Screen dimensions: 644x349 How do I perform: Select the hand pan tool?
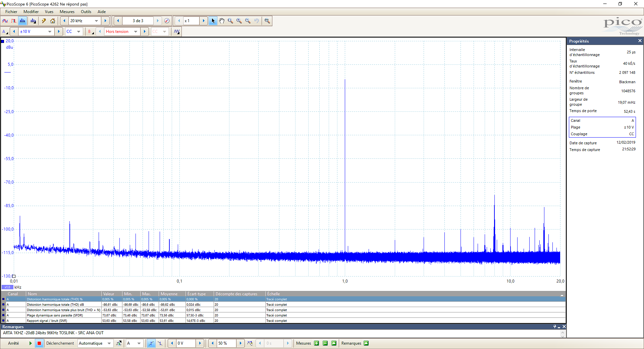pos(222,21)
